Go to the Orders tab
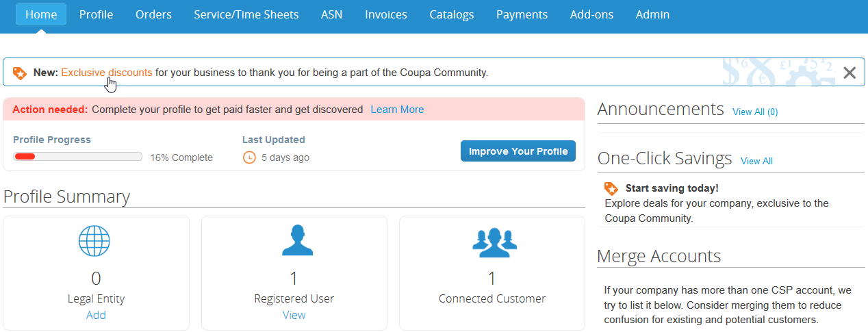This screenshot has width=868, height=332. pyautogui.click(x=153, y=14)
